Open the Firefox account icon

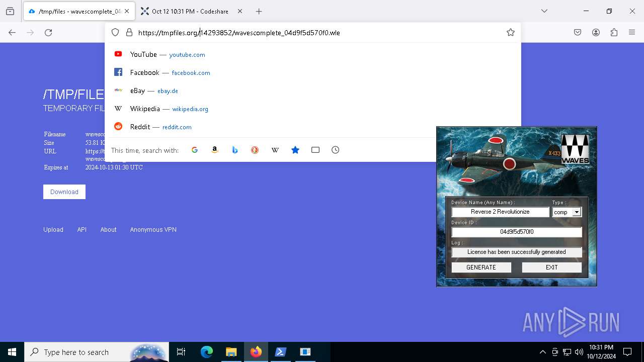(x=596, y=32)
